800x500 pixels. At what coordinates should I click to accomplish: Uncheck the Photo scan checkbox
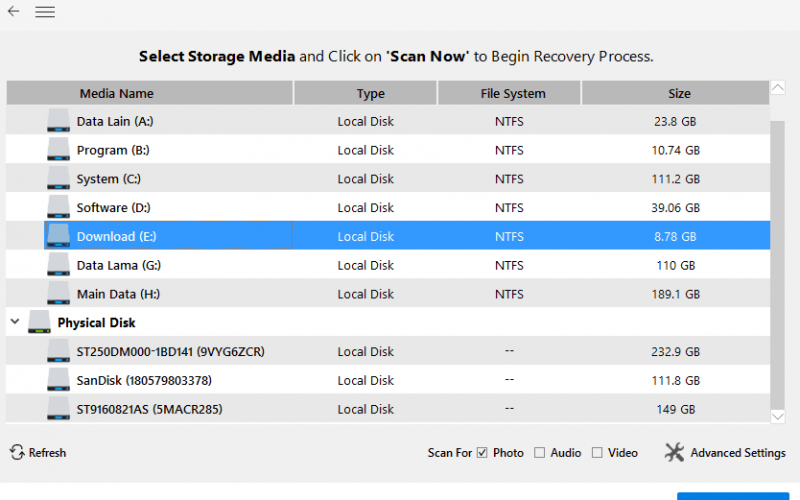(482, 453)
